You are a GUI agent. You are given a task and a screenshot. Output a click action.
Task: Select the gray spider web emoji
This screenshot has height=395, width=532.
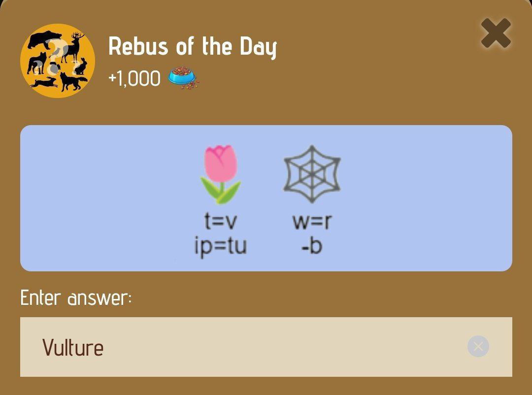click(312, 174)
